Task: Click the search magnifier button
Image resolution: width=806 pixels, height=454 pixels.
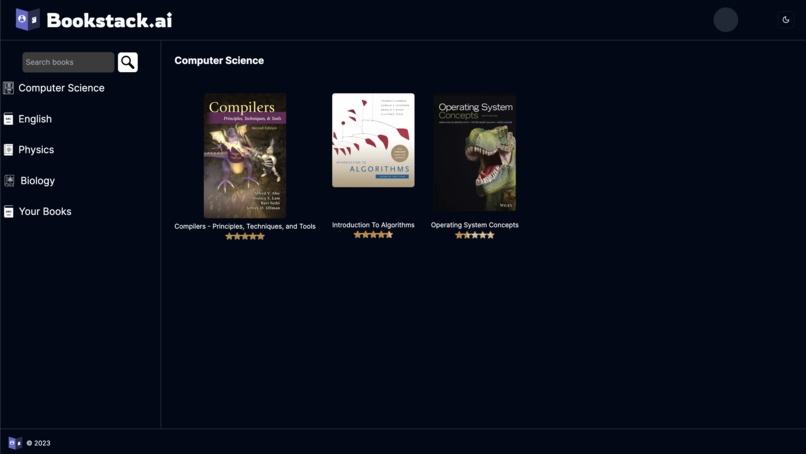Action: coord(127,62)
